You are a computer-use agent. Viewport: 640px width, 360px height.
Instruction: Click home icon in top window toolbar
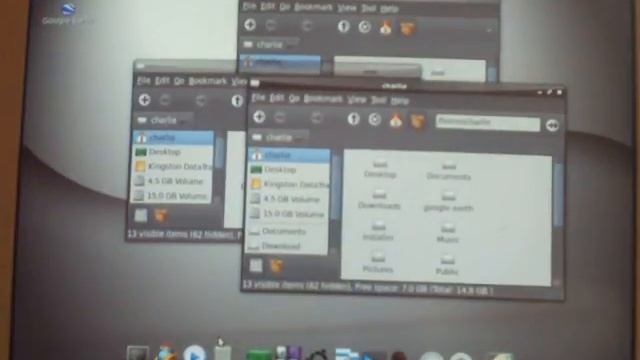tap(386, 28)
